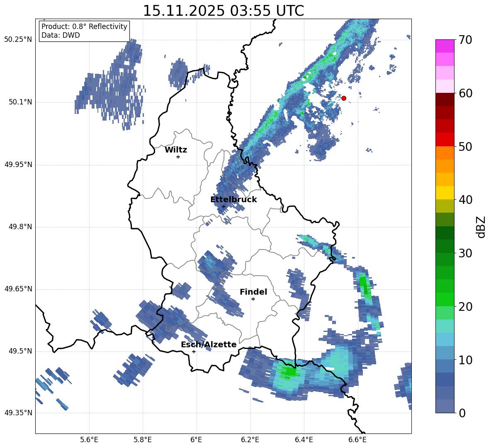The image size is (491, 448).
Task: Click the red radar location dot
Action: point(343,98)
